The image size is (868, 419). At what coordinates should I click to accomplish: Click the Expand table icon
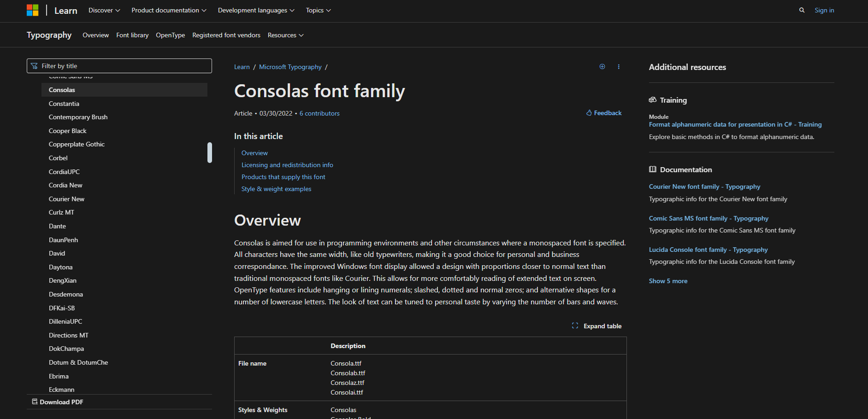pyautogui.click(x=575, y=326)
